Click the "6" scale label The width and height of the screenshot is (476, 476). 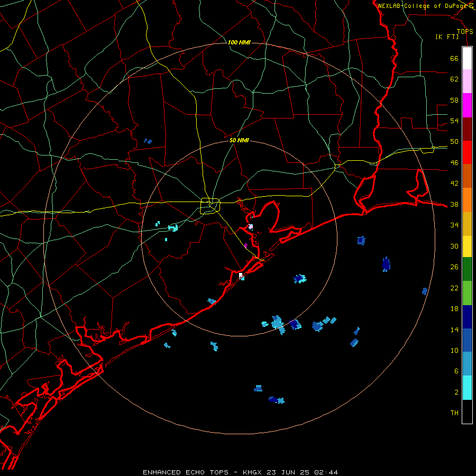click(x=456, y=371)
